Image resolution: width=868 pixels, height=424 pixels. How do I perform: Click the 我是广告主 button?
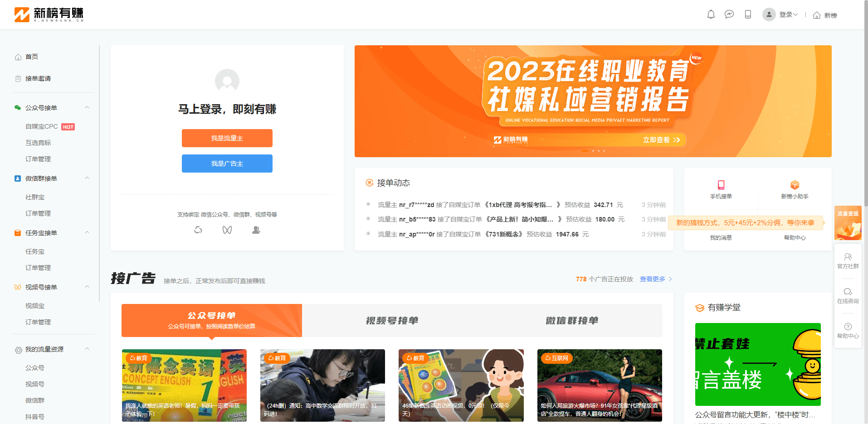tap(227, 164)
